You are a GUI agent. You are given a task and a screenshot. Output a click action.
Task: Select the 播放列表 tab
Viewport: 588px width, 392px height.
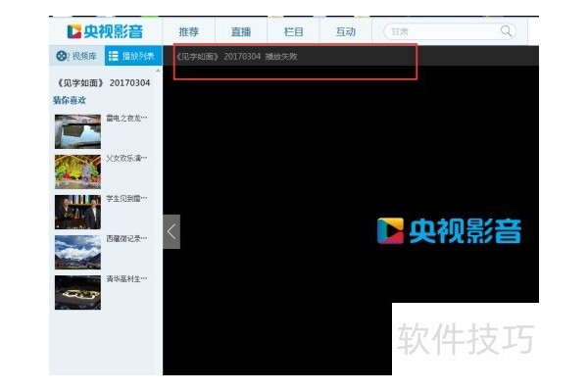pyautogui.click(x=133, y=56)
